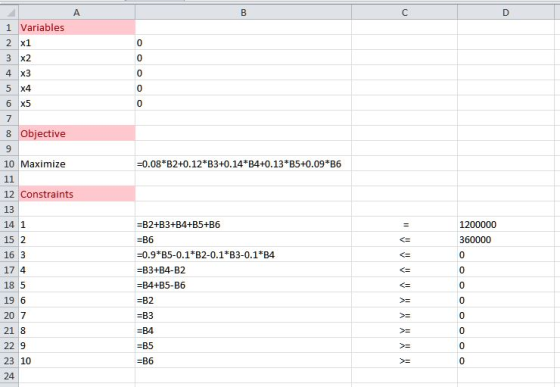Screen dimensions: 560x387
Task: Click the Maximize label cell
Action: click(x=77, y=164)
